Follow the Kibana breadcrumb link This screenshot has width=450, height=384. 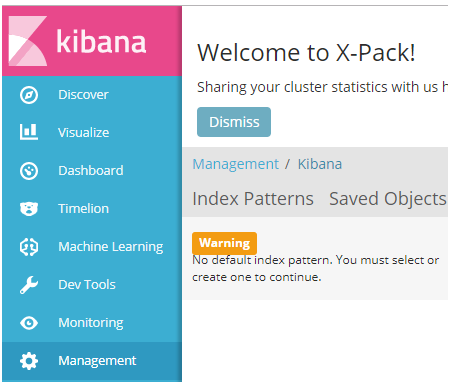click(x=320, y=164)
